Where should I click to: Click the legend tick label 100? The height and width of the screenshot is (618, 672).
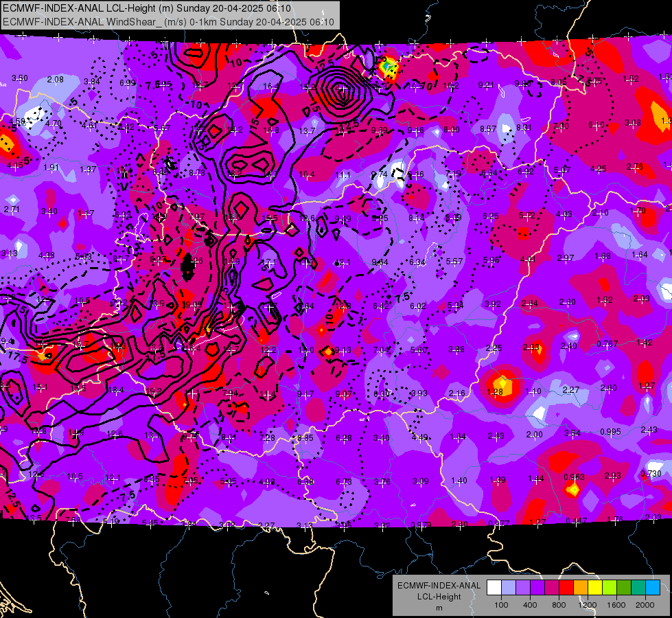pyautogui.click(x=501, y=605)
